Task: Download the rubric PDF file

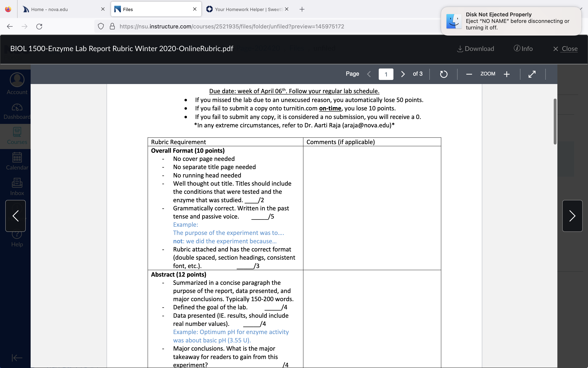Action: click(476, 49)
